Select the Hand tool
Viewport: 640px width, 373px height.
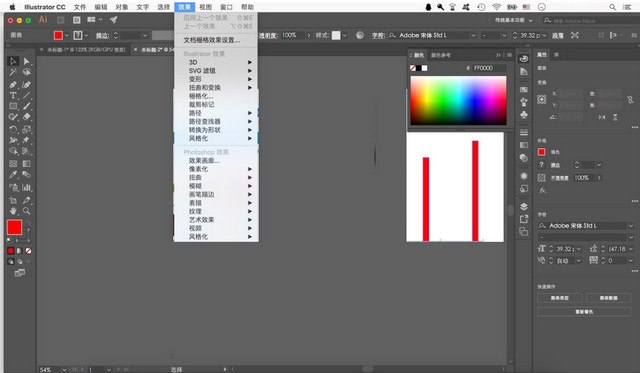[x=13, y=211]
